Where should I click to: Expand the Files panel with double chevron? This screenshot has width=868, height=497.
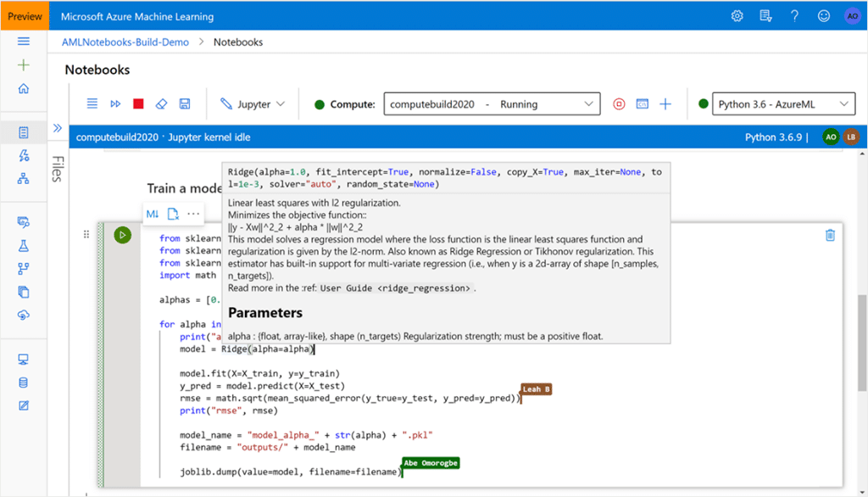point(58,128)
